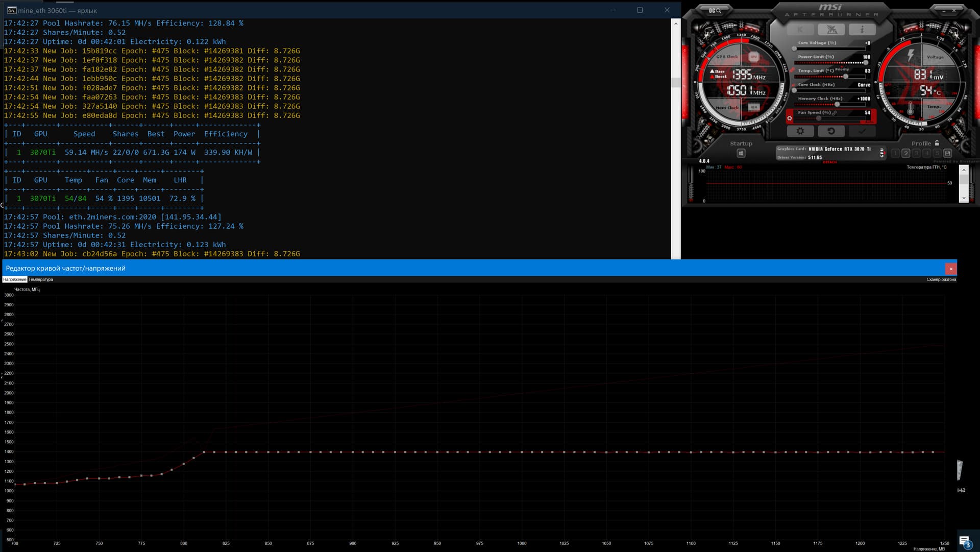Adjust the Power Limit slider handle
Image resolution: width=980 pixels, height=552 pixels.
coord(866,63)
